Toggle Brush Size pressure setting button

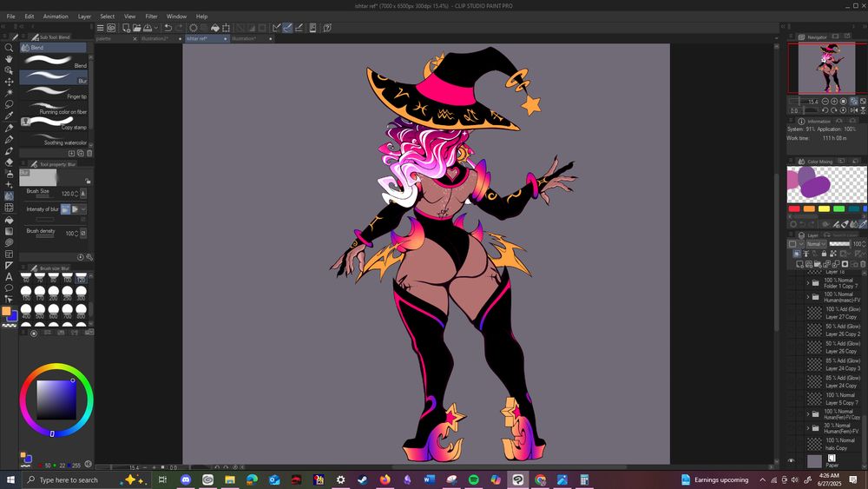click(x=83, y=194)
